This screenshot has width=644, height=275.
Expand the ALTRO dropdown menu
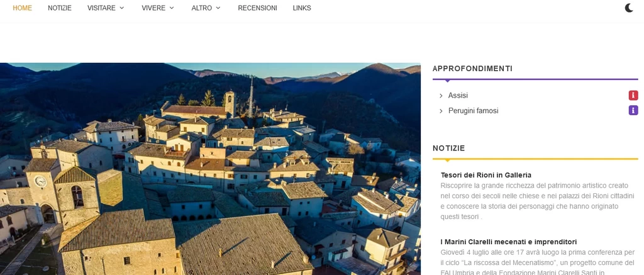[206, 8]
